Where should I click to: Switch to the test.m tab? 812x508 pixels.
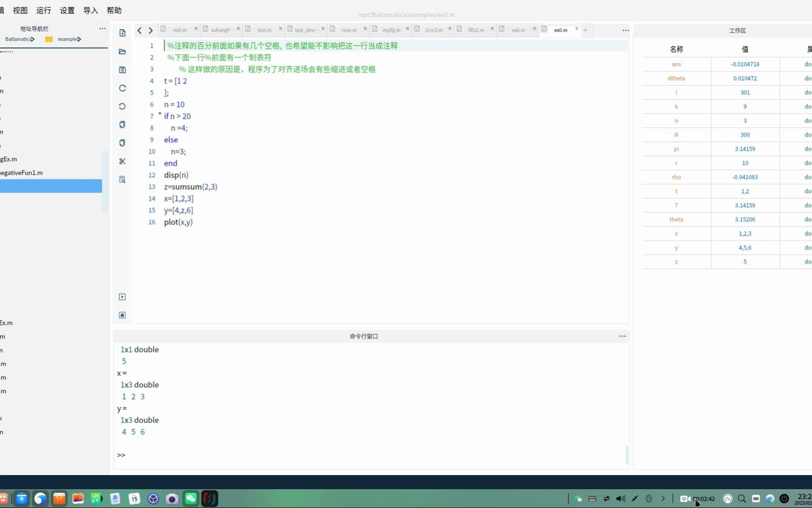(264, 30)
